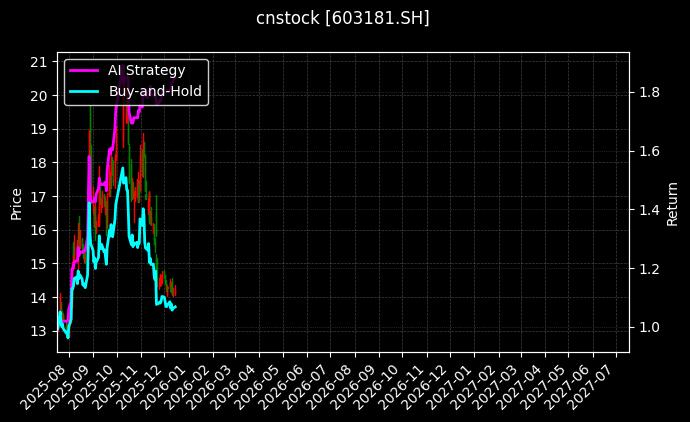This screenshot has height=422, width=690.
Task: Click the AI Strategy legend label
Action: pos(146,70)
